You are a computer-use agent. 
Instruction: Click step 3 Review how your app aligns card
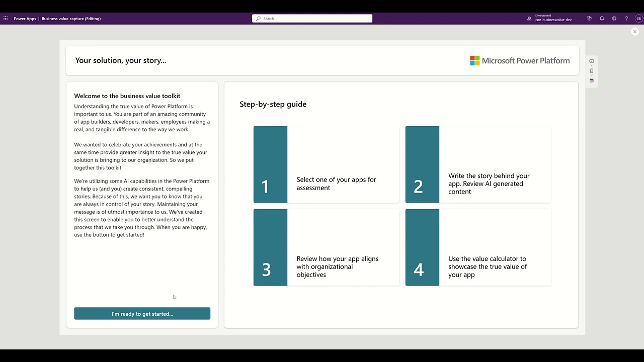click(326, 247)
